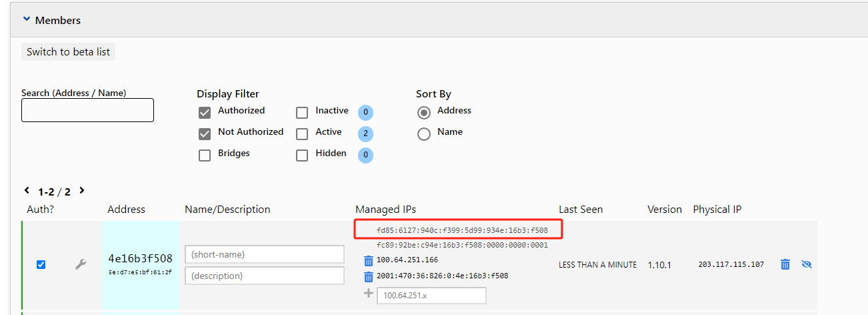Hide member with the crossed-eye icon
868x315 pixels.
806,264
